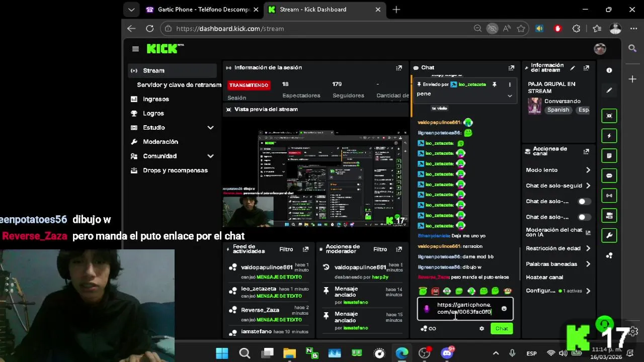Click Filtro in Feed de actividades
Screen dimensions: 644x362
pos(286,249)
